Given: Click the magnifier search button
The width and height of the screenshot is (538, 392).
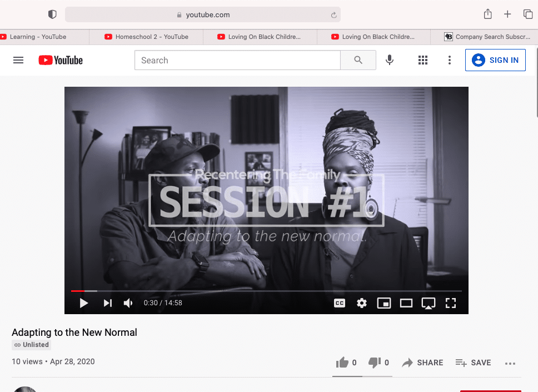Looking at the screenshot, I should coord(358,60).
